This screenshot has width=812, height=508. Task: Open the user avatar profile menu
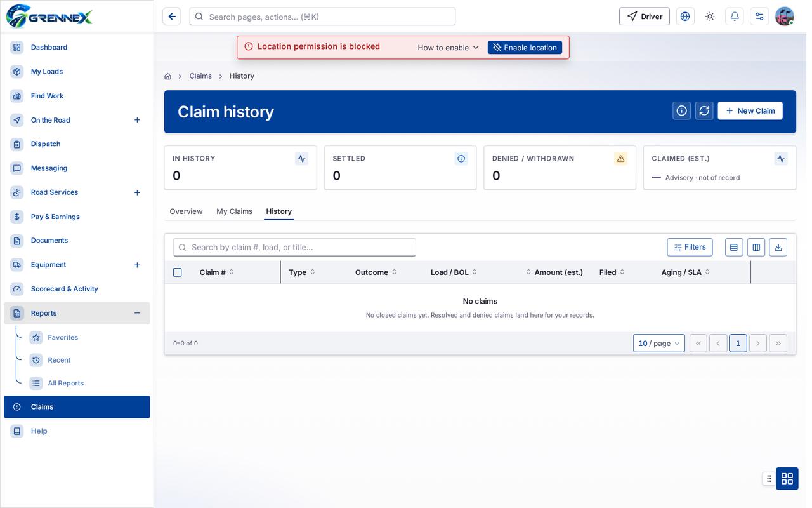click(785, 17)
